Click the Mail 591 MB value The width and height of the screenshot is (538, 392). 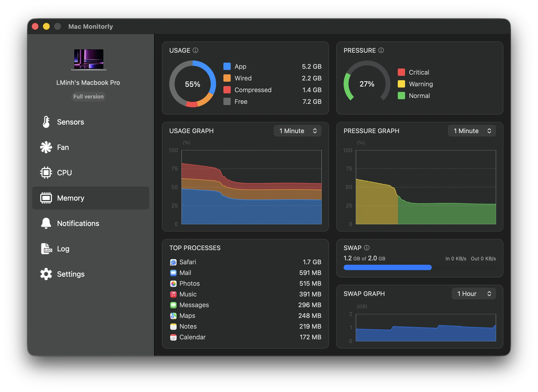[x=310, y=273]
